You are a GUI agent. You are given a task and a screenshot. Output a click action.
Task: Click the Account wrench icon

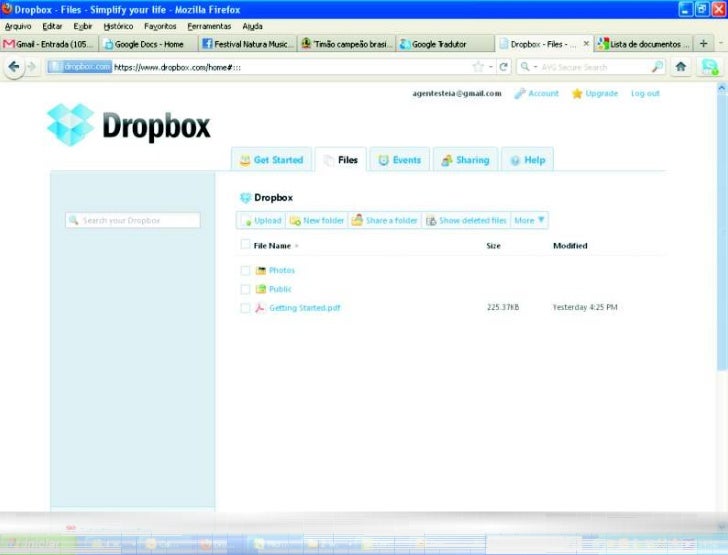520,93
